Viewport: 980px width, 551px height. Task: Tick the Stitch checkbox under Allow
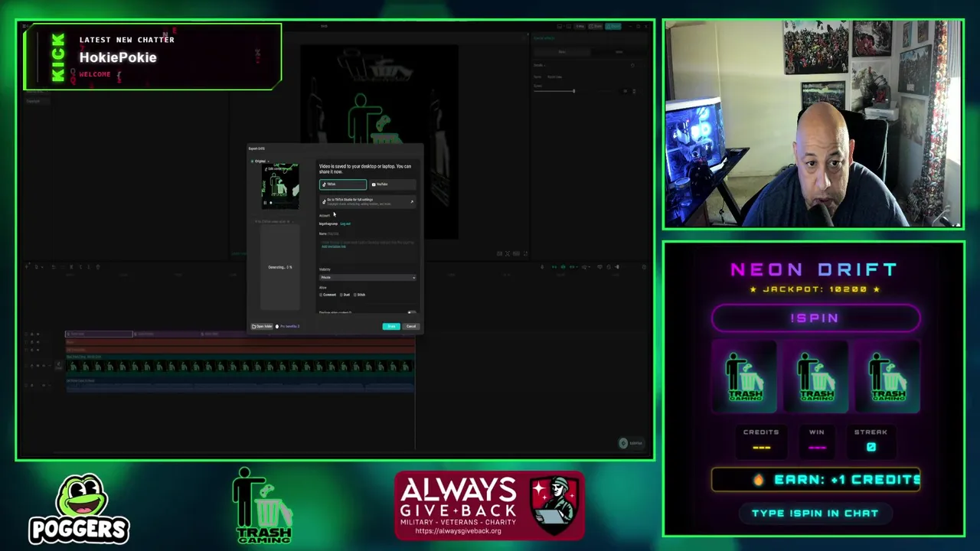click(355, 295)
